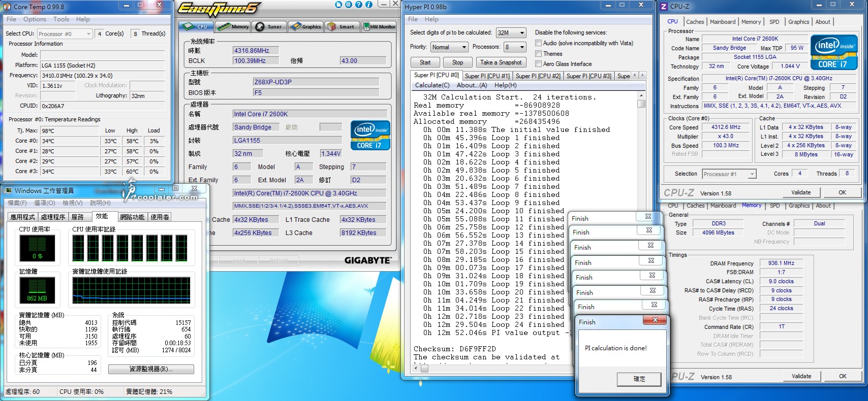Click Take a Snapshot in Hyper PI
The height and width of the screenshot is (401, 868).
pos(501,62)
